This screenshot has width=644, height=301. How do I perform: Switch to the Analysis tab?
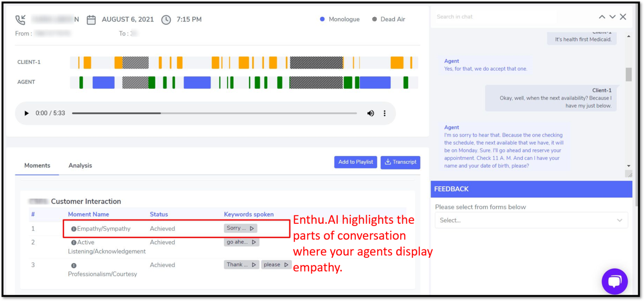pos(80,165)
